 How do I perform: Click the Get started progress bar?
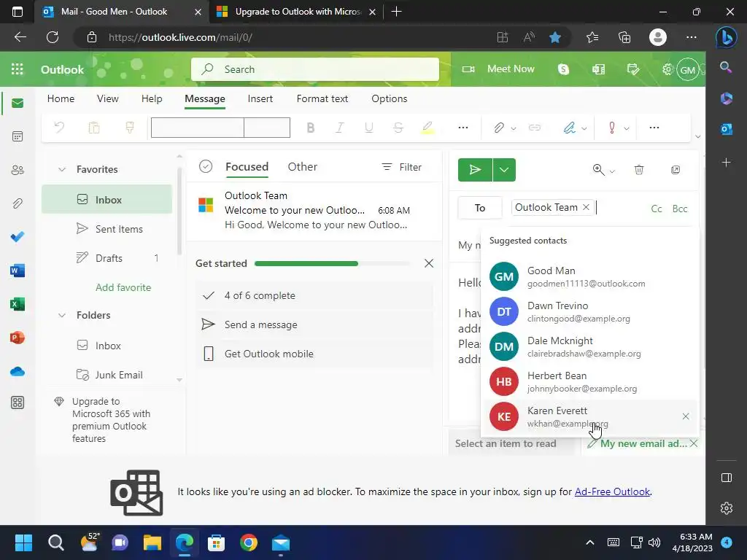coord(332,263)
